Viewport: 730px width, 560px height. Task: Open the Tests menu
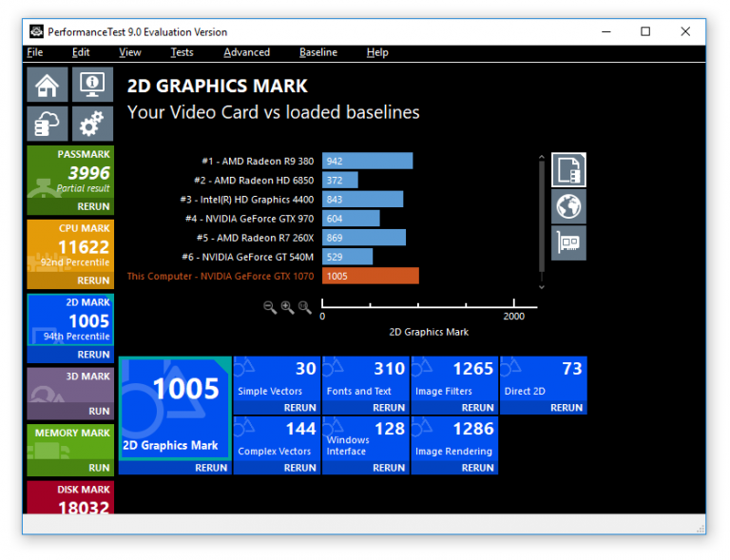click(182, 52)
